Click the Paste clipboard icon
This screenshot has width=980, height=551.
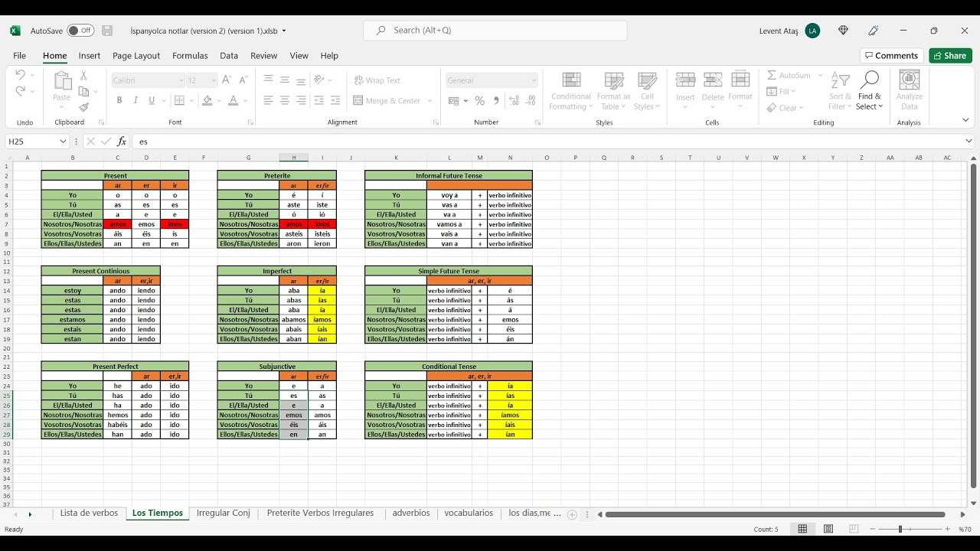click(x=62, y=81)
